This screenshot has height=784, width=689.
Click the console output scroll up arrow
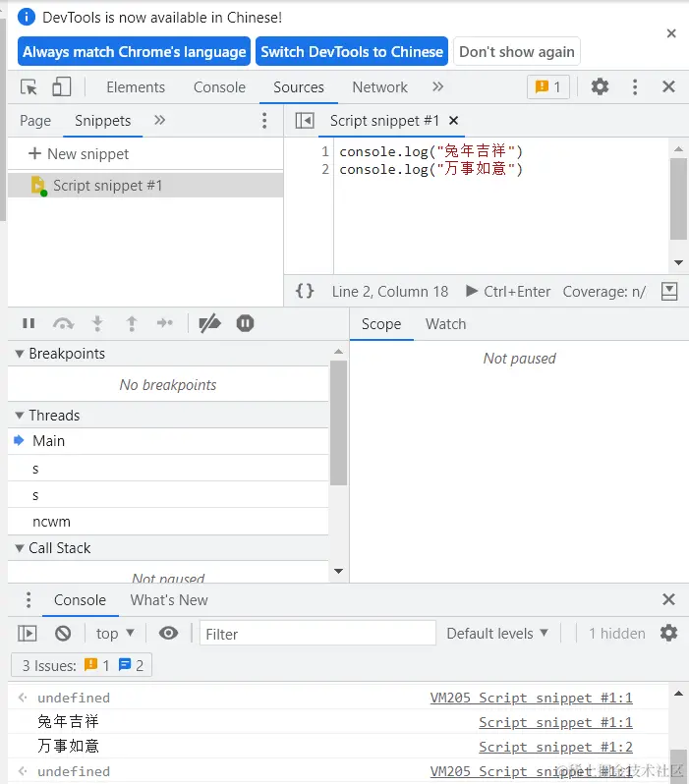tap(678, 693)
